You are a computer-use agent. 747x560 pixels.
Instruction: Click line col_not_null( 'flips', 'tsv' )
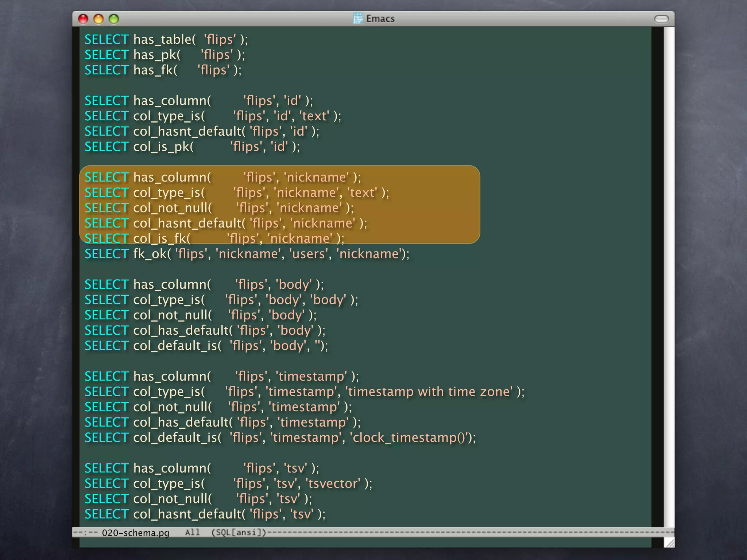pos(198,499)
